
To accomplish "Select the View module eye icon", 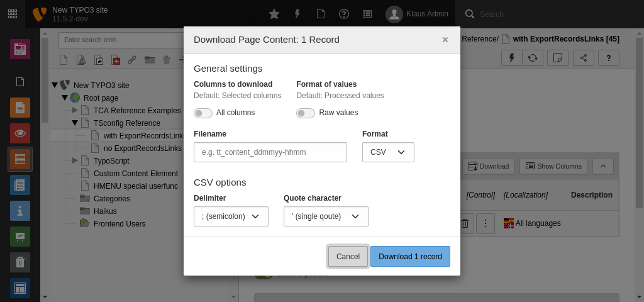I will pos(20,133).
